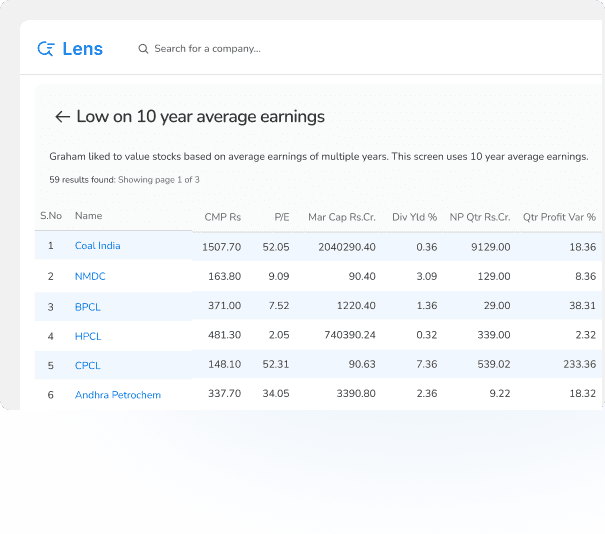This screenshot has height=534, width=605.
Task: Focus the Search for a company field
Action: [x=207, y=49]
